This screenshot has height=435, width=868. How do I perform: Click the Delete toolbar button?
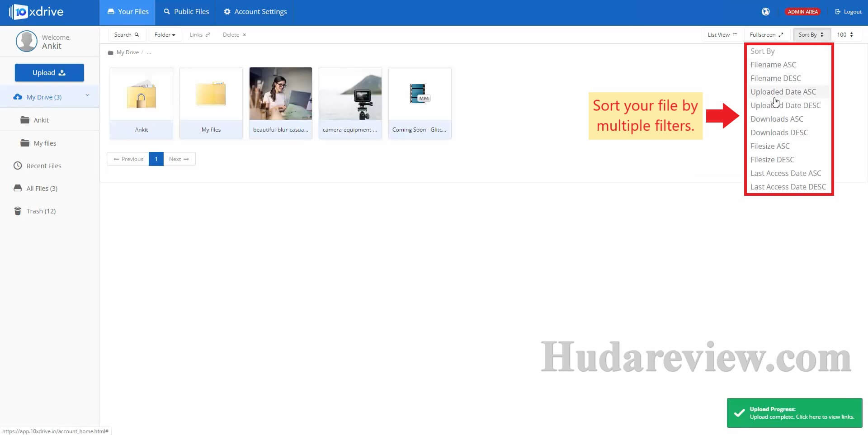pyautogui.click(x=234, y=35)
